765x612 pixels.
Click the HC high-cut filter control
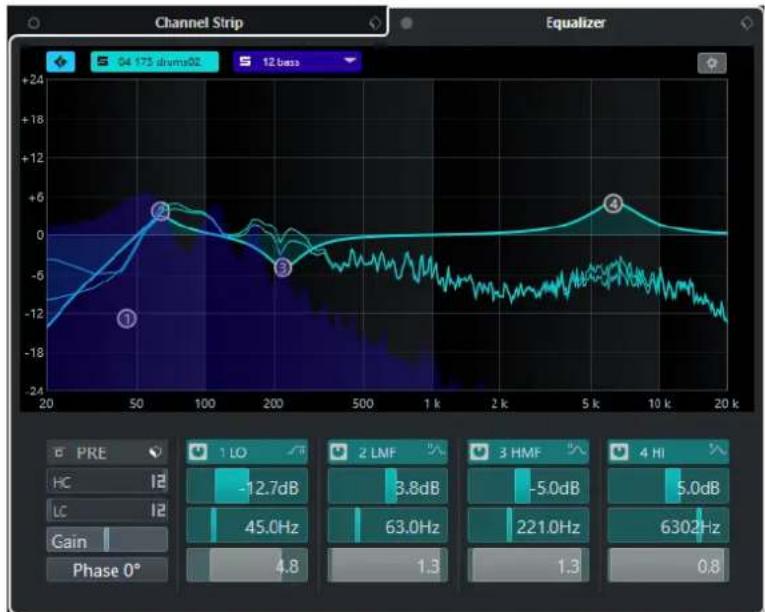point(107,482)
